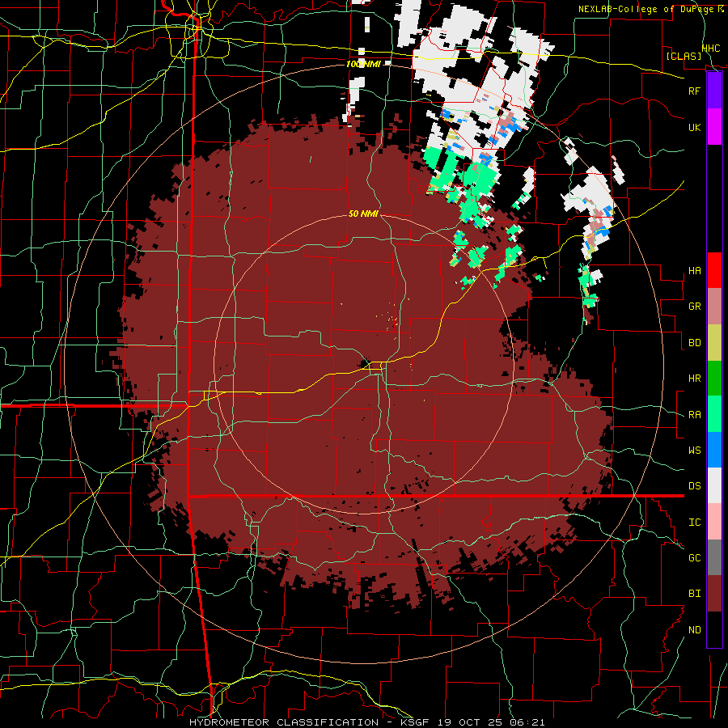Click the 50 NMI range ring label
The height and width of the screenshot is (728, 728).
point(363,214)
